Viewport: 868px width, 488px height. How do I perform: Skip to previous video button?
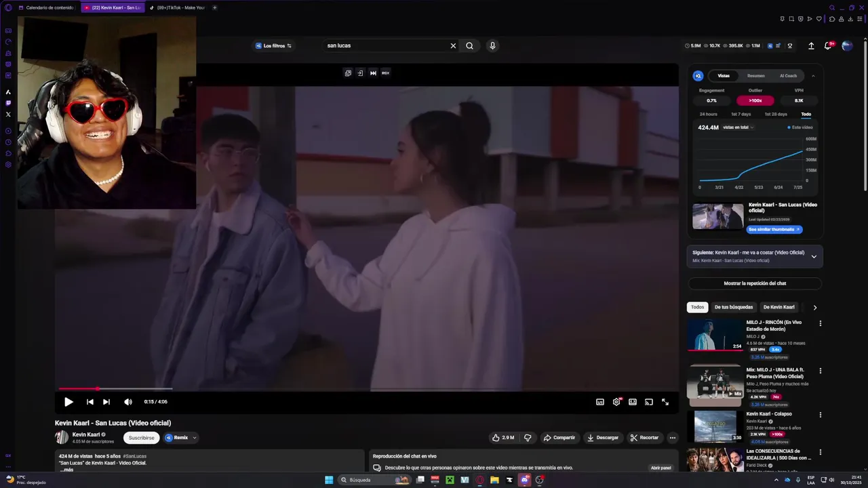coord(90,402)
